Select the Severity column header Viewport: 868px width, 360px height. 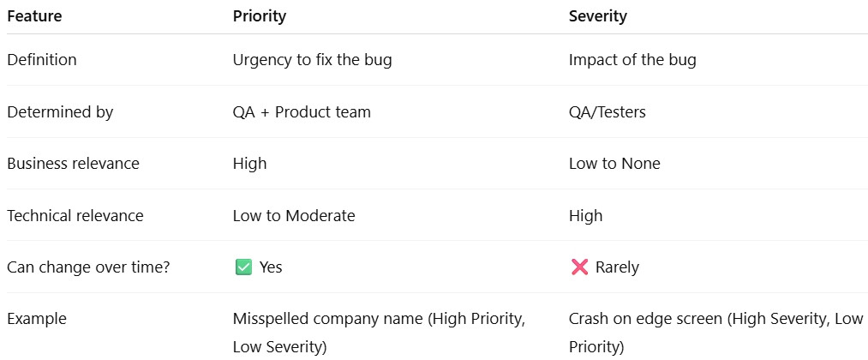[x=597, y=16]
